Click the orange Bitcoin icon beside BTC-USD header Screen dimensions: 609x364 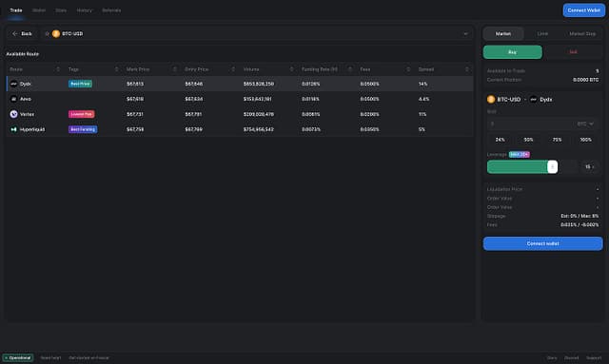(56, 34)
